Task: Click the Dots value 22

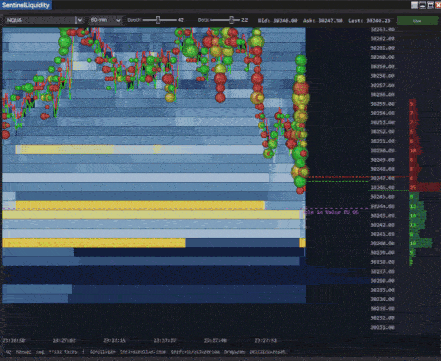Action: point(244,20)
